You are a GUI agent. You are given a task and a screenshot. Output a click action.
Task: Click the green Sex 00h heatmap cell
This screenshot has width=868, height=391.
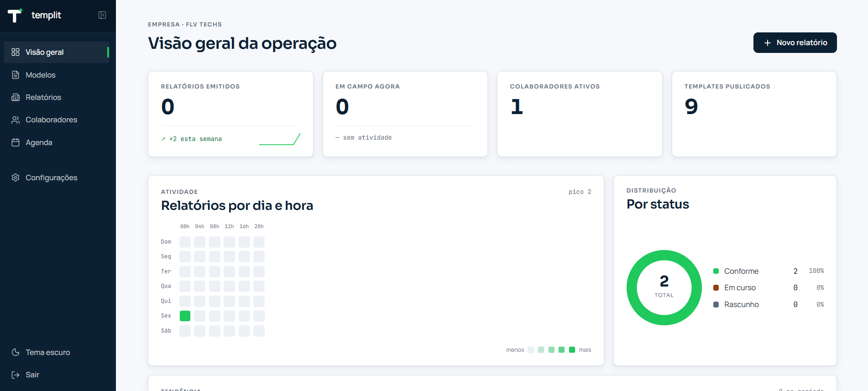[185, 316]
